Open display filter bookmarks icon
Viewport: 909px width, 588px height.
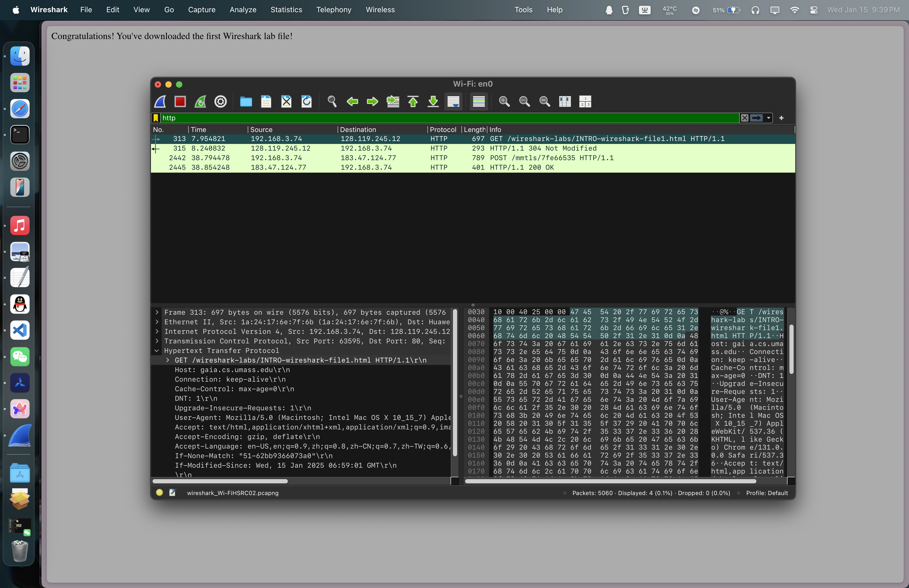pos(156,118)
